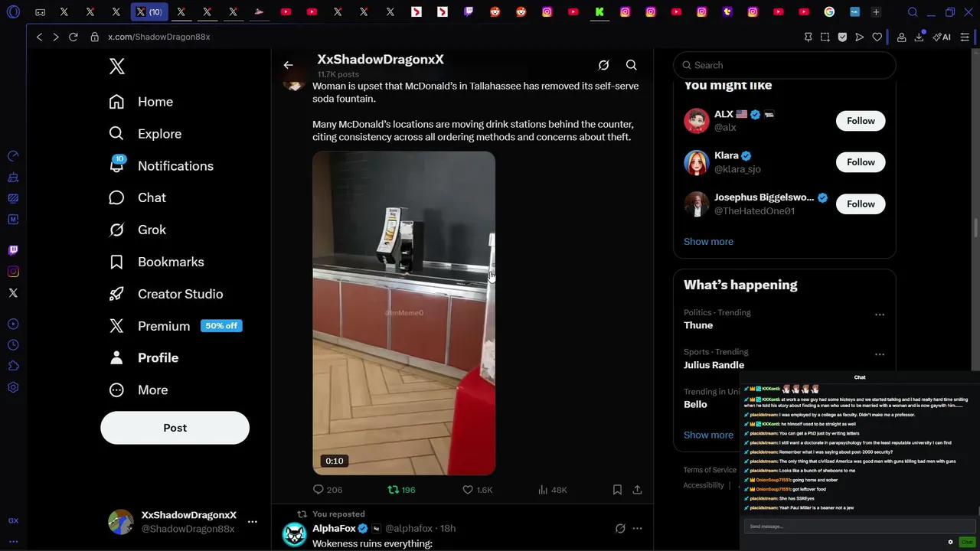Take a snapshot from address bar
980x551 pixels.
tap(825, 37)
